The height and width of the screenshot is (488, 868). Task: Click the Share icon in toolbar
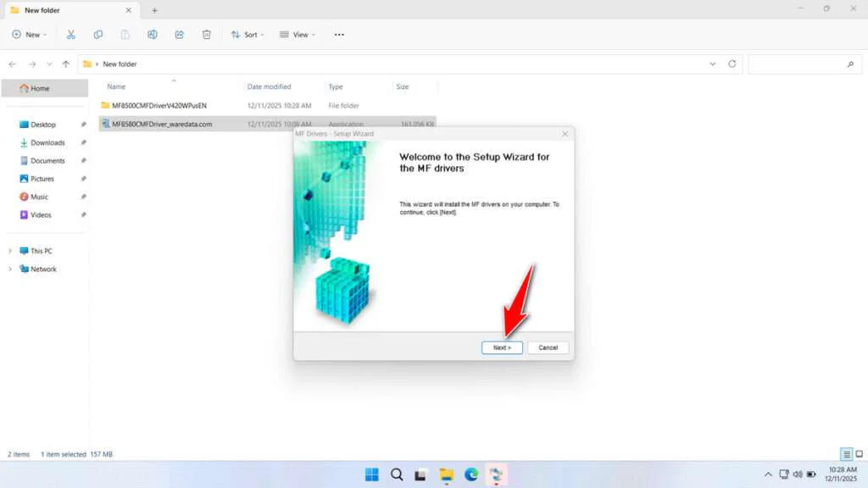[180, 35]
